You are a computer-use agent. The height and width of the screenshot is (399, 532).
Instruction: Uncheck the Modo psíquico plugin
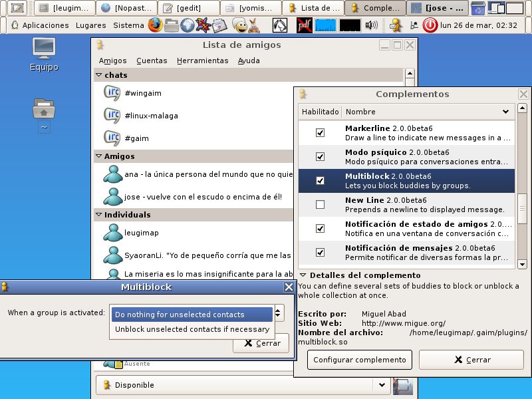(x=320, y=157)
